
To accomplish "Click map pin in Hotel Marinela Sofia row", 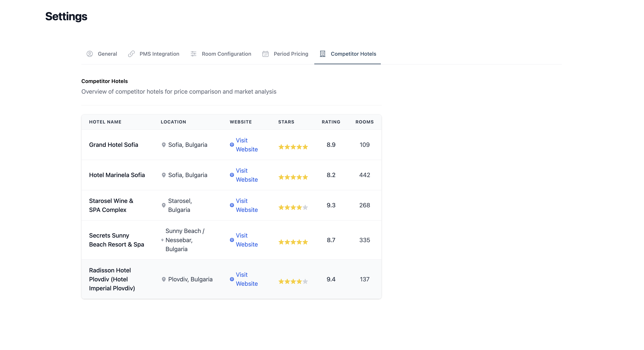I will 164,175.
